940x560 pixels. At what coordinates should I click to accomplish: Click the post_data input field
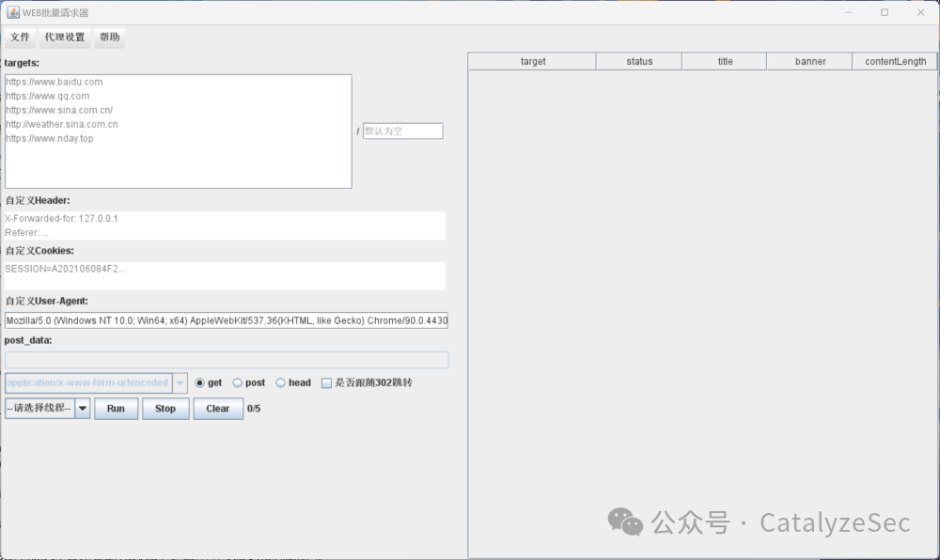pos(227,360)
